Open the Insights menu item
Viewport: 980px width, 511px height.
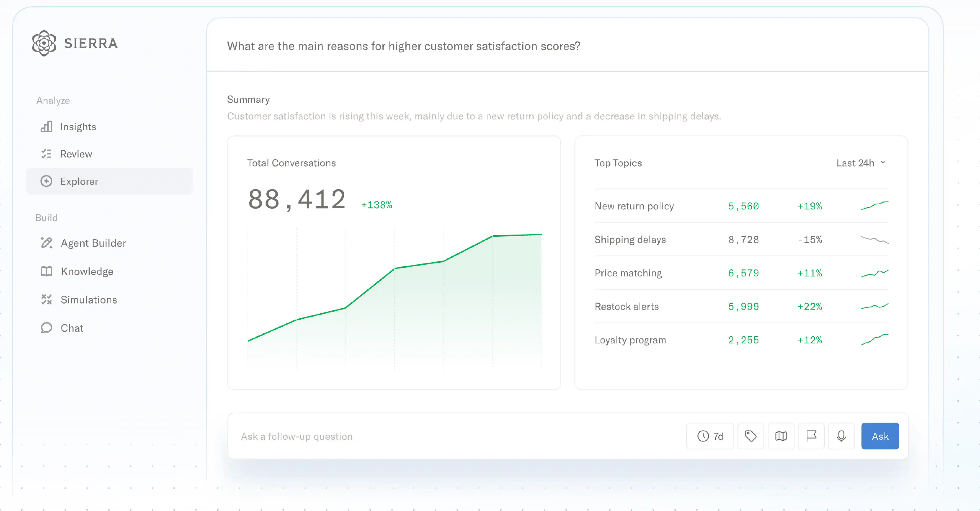tap(109, 127)
